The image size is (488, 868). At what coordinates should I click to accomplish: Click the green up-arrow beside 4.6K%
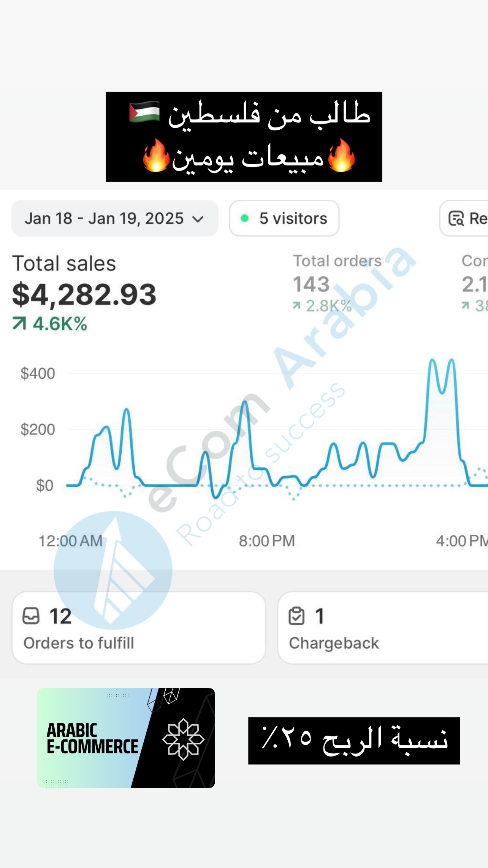click(19, 324)
